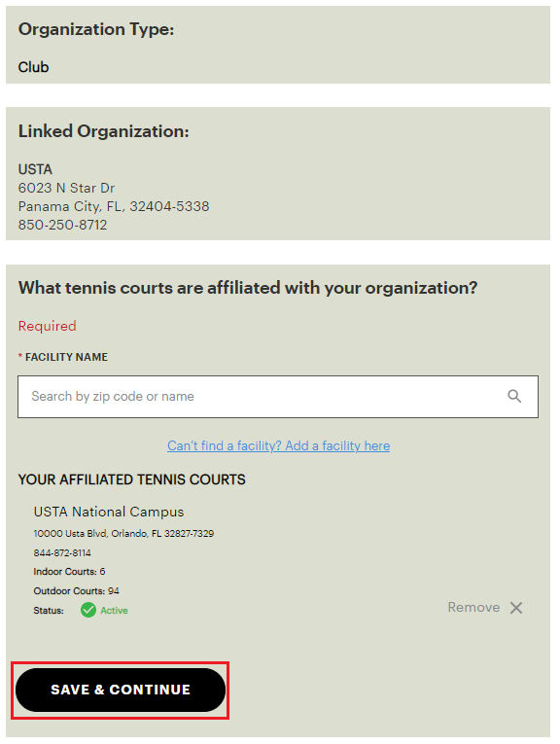Click the '6023 N Star Dr' address line
560x744 pixels.
click(66, 188)
